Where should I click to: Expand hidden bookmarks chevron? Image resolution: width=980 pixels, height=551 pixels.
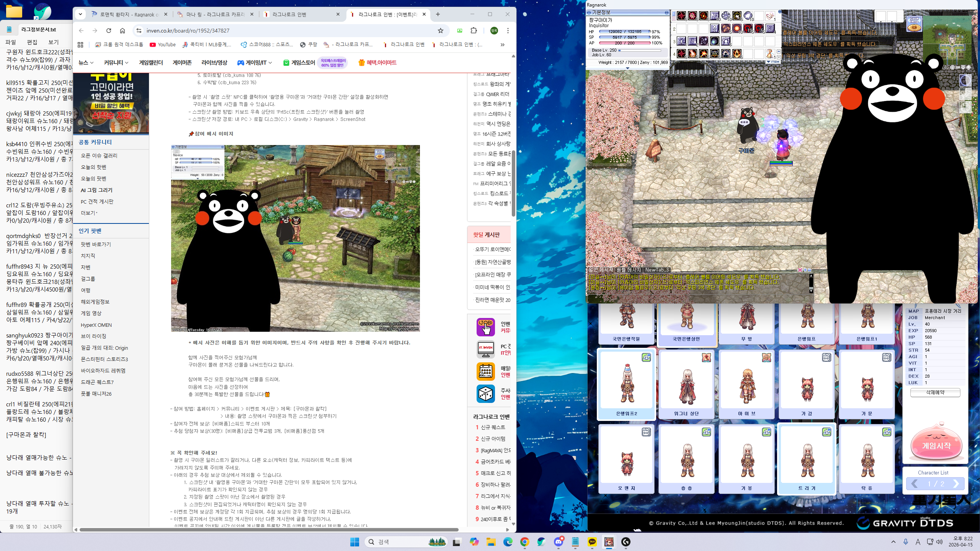point(502,45)
